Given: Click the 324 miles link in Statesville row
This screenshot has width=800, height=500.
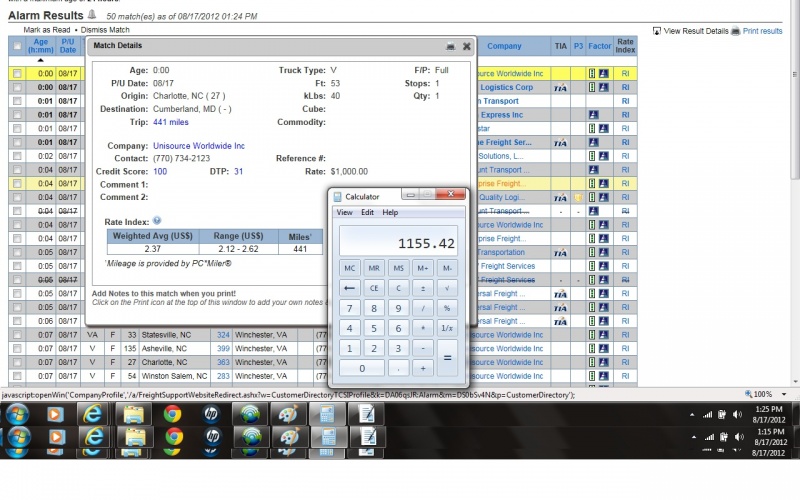Looking at the screenshot, I should pos(223,335).
